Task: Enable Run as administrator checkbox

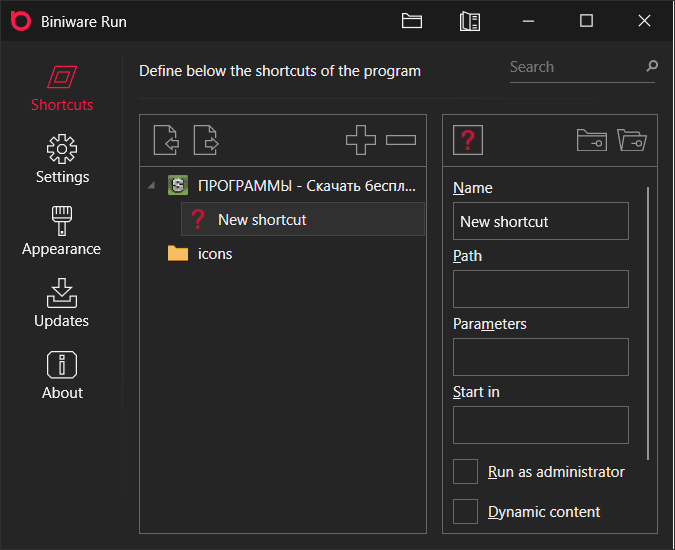Action: click(x=465, y=472)
